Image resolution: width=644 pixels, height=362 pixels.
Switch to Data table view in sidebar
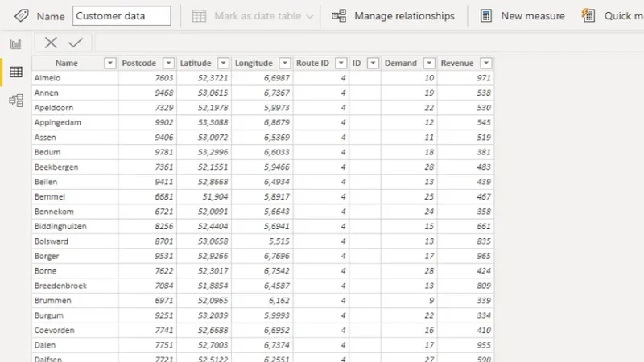tap(16, 72)
